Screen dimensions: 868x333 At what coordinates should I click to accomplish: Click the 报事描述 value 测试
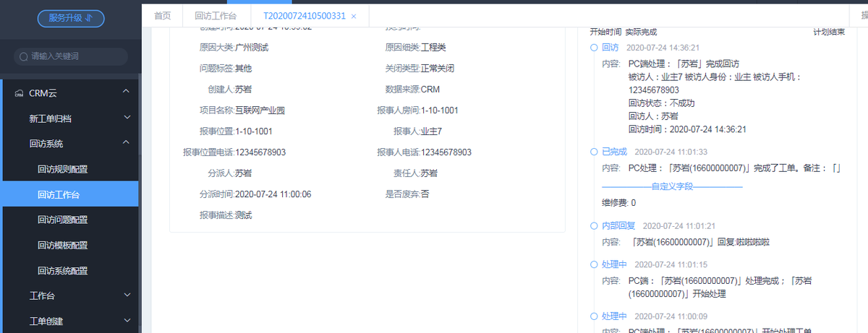pos(244,215)
